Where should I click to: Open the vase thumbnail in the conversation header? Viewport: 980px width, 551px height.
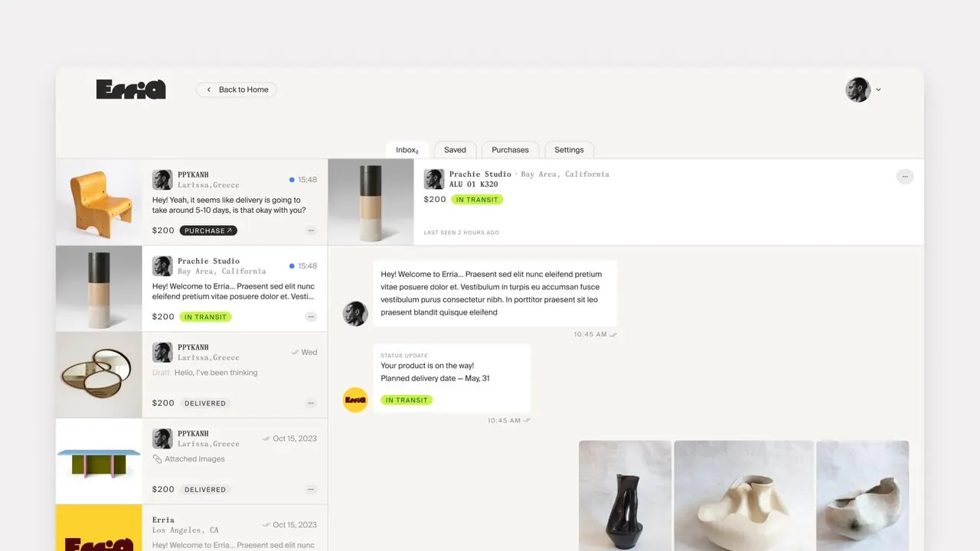tap(371, 202)
